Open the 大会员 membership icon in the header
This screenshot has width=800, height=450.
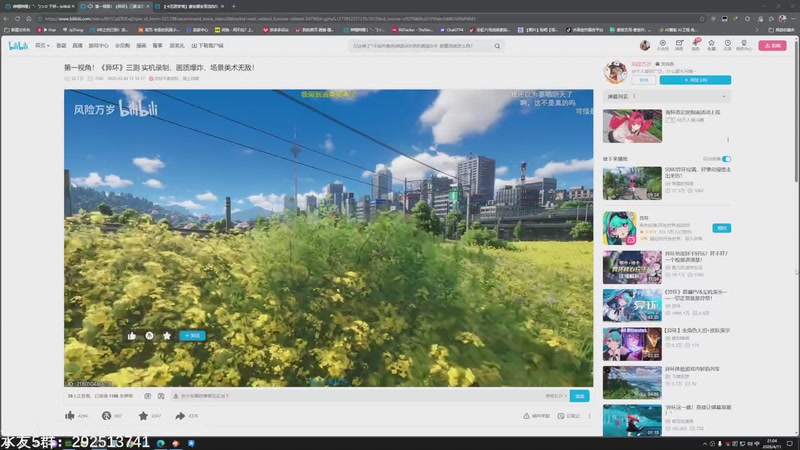point(662,45)
